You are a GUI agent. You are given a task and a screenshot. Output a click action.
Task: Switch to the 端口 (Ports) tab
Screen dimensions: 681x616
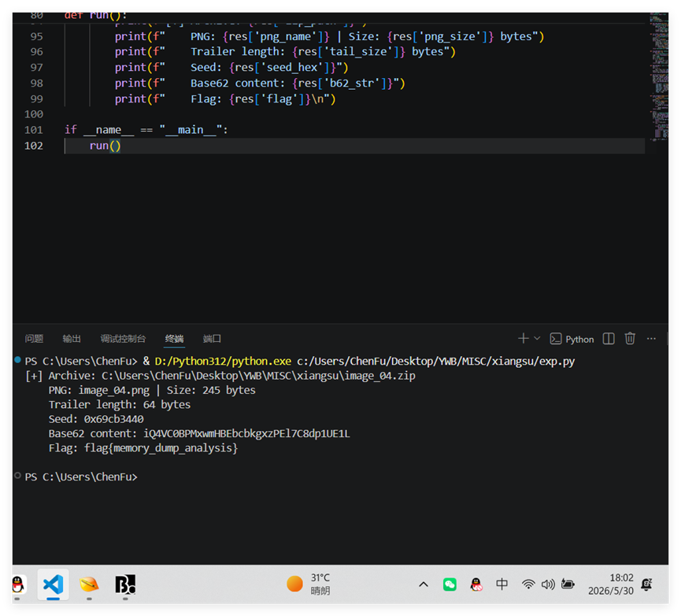212,339
